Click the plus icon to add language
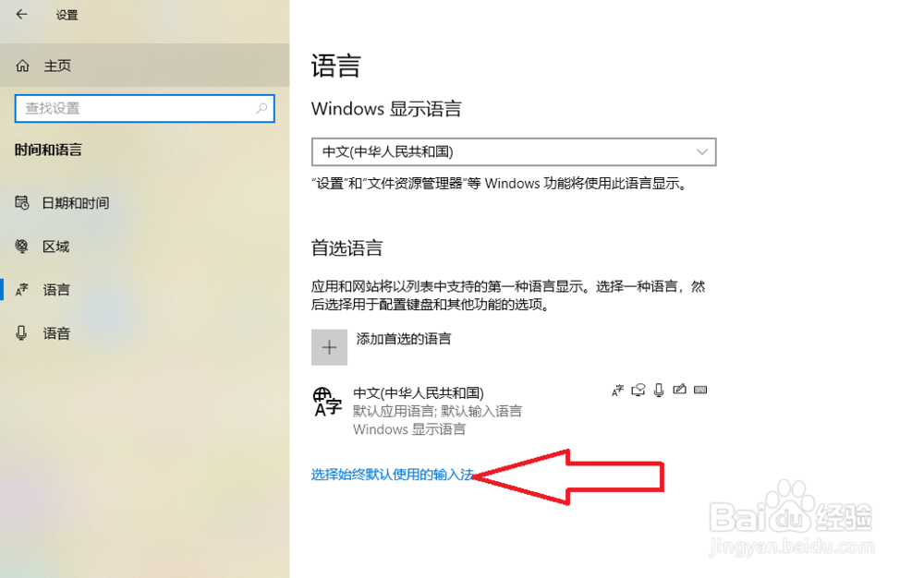The image size is (924, 578). [x=329, y=347]
